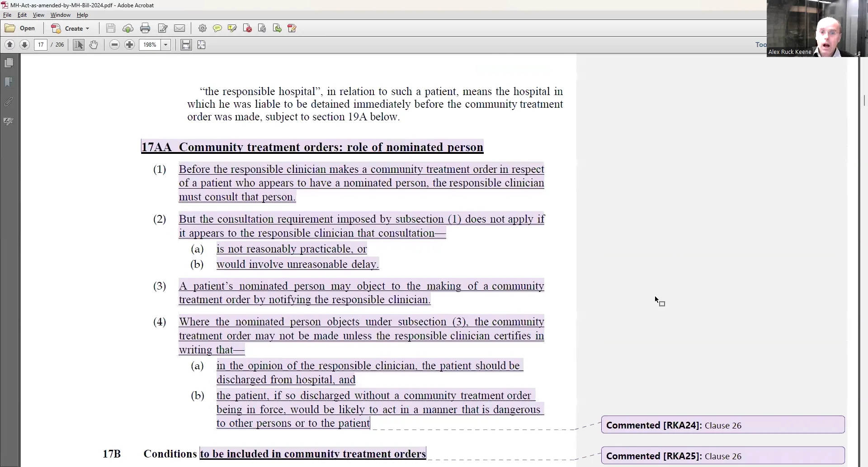This screenshot has height=467, width=868.
Task: Click the Open file button
Action: (x=20, y=29)
